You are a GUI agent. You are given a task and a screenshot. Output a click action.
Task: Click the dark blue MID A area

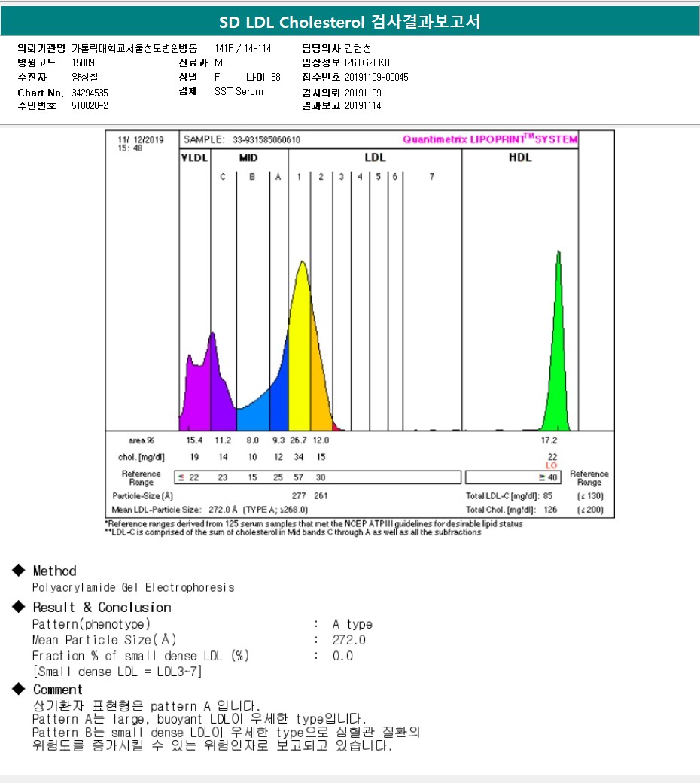279,404
